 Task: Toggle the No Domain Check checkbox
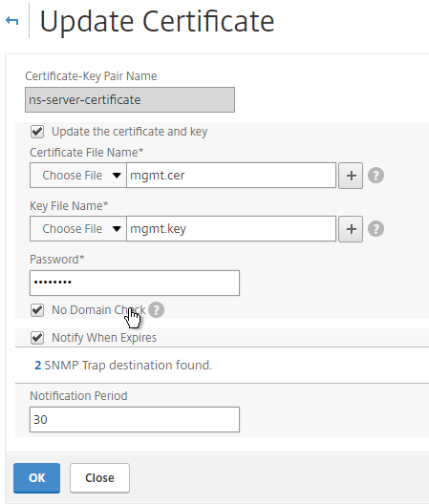(x=37, y=310)
